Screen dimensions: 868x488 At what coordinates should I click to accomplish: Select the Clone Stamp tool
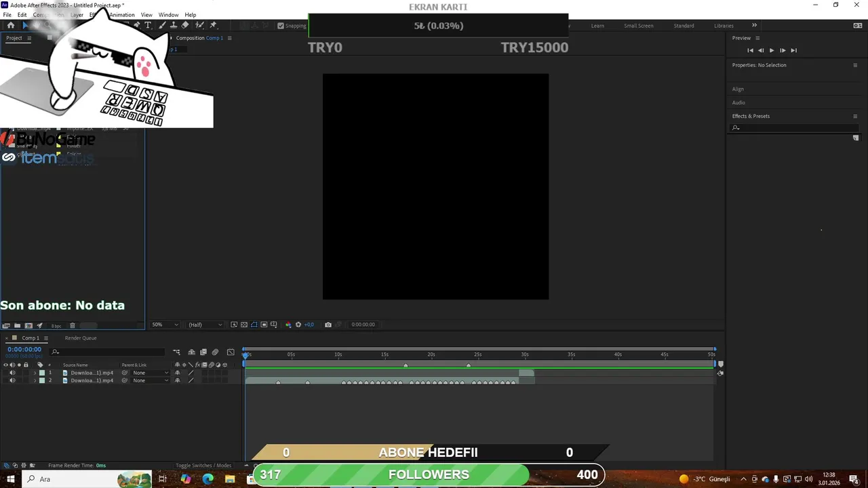[174, 25]
